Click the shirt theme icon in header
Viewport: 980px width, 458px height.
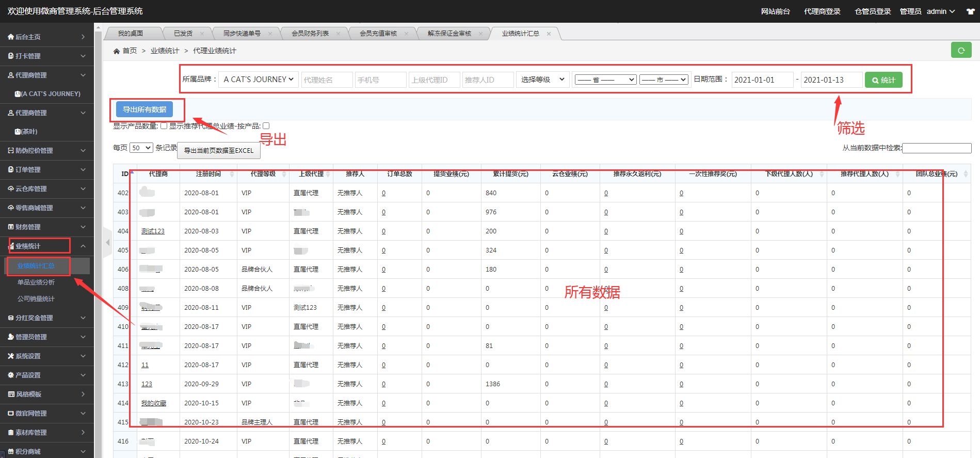pos(970,11)
